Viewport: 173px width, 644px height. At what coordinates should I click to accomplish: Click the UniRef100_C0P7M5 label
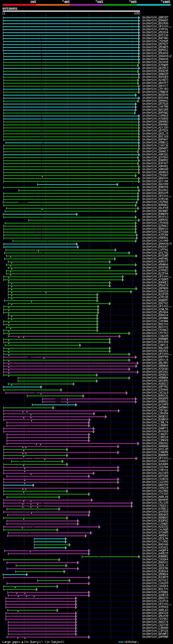click(x=155, y=107)
